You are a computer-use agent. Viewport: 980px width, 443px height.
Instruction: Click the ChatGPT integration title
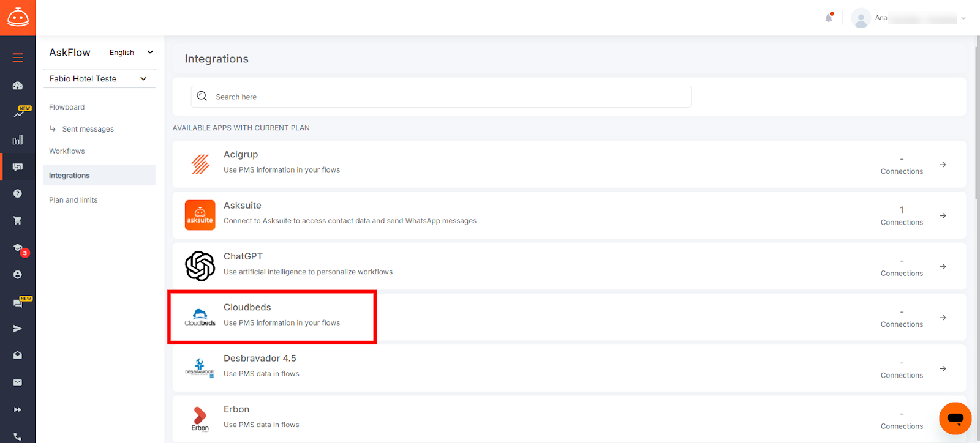(x=243, y=256)
